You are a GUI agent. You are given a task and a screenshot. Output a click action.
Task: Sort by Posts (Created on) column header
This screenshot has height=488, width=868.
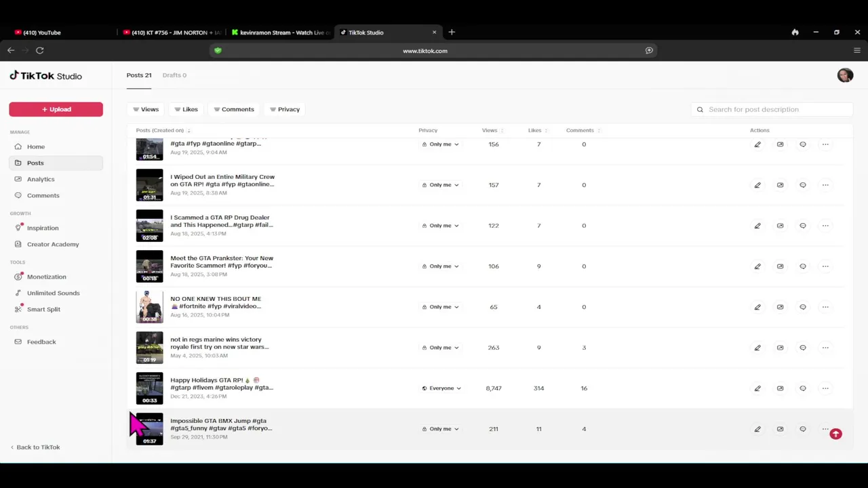163,130
